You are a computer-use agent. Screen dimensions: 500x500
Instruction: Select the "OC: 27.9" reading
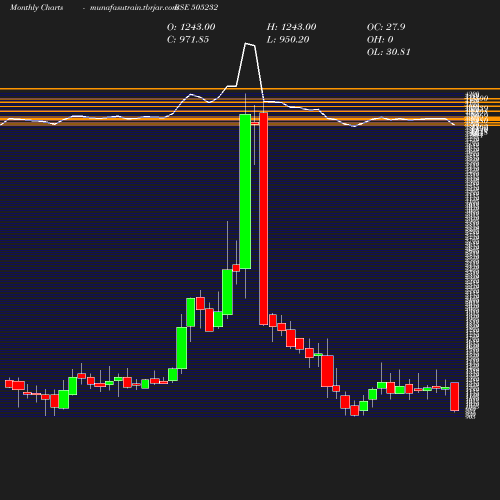click(386, 27)
